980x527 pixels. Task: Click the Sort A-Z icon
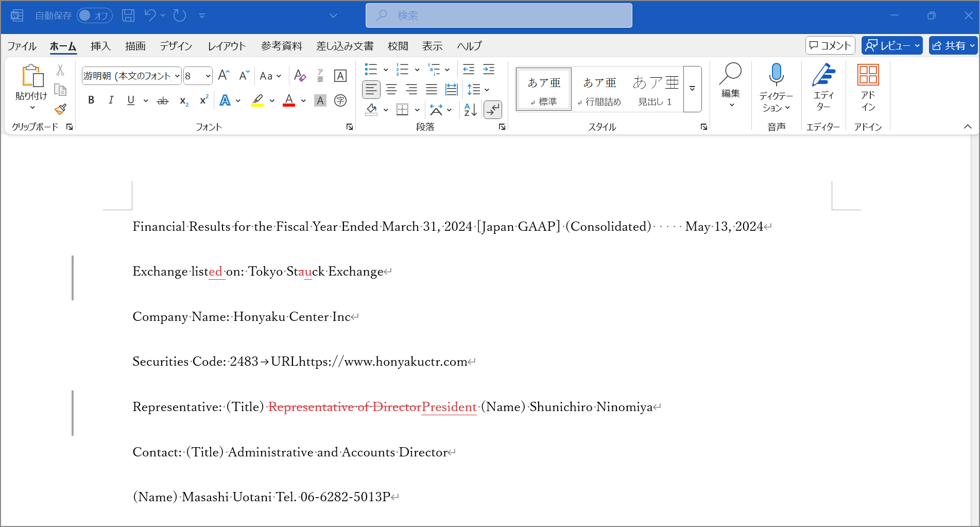(470, 109)
